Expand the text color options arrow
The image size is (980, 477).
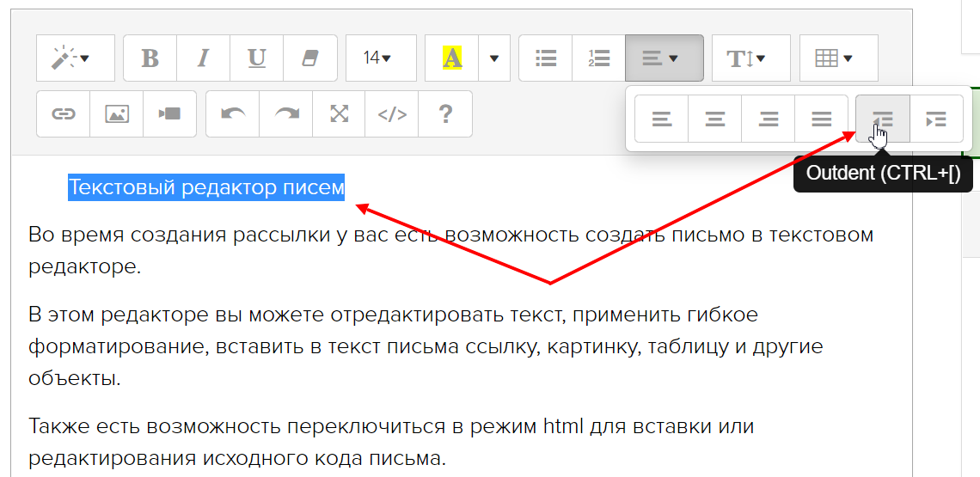[494, 58]
